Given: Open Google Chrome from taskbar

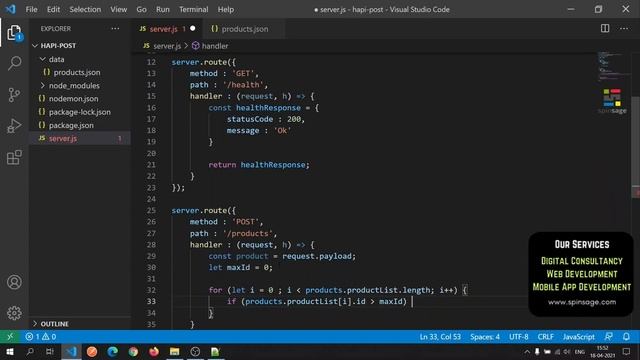Looking at the screenshot, I should tap(133, 351).
